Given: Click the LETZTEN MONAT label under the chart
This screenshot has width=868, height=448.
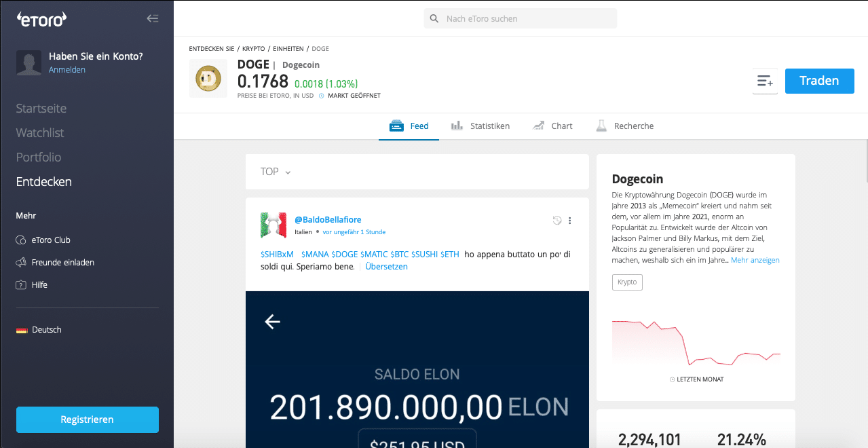Looking at the screenshot, I should pos(700,379).
